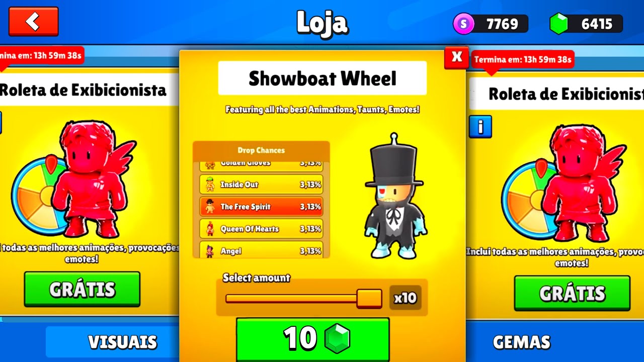The width and height of the screenshot is (644, 362).
Task: Select Queen Of Hearts drop entry
Action: click(261, 229)
